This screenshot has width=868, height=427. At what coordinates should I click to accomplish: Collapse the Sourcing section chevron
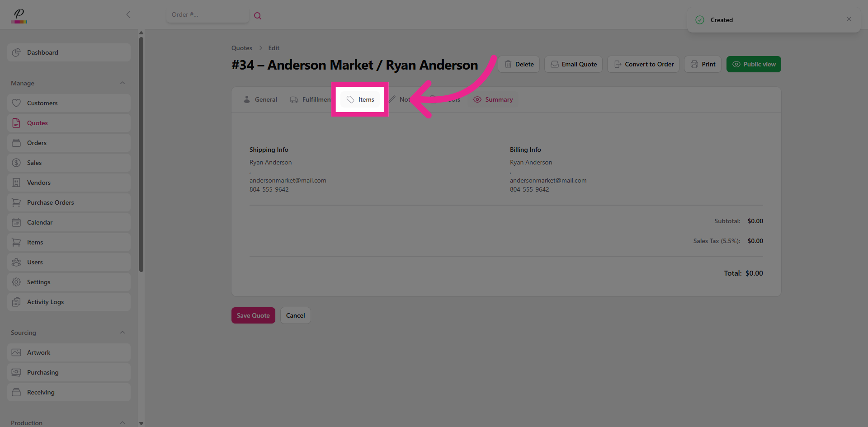pyautogui.click(x=123, y=333)
